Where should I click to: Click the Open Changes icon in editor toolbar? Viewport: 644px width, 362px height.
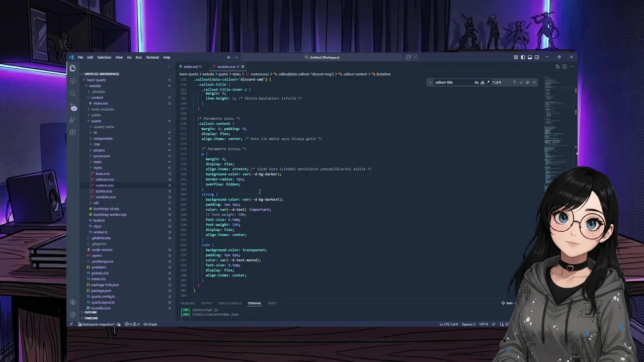pyautogui.click(x=557, y=66)
